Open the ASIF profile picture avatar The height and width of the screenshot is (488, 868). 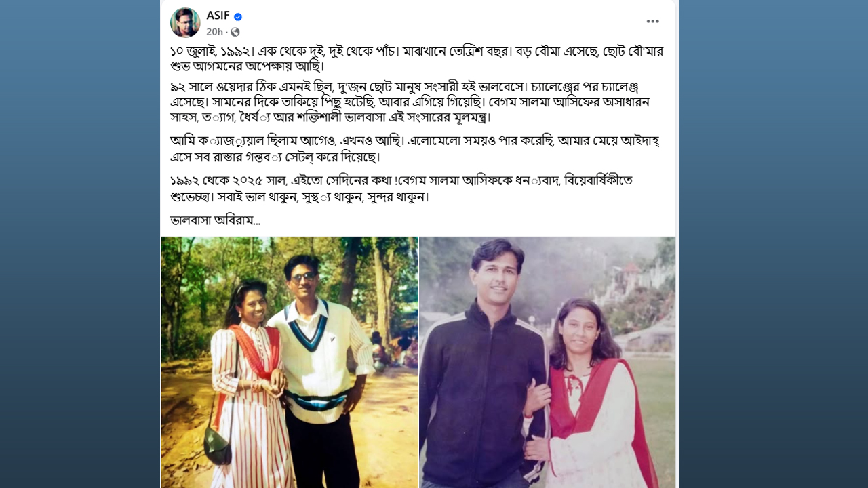tap(185, 22)
